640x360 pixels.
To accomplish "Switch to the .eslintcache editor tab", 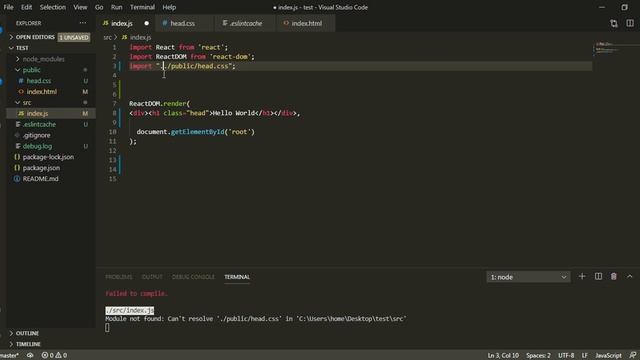I will pyautogui.click(x=246, y=24).
